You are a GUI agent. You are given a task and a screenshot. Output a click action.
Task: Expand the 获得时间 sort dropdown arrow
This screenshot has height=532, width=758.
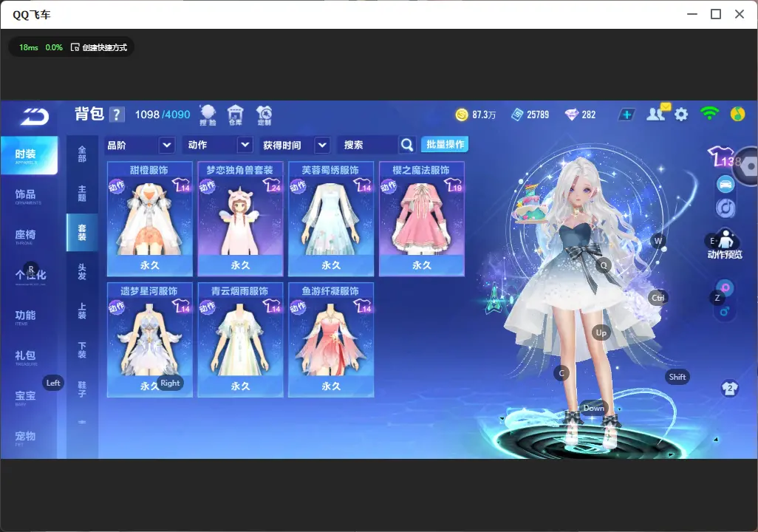coord(322,145)
